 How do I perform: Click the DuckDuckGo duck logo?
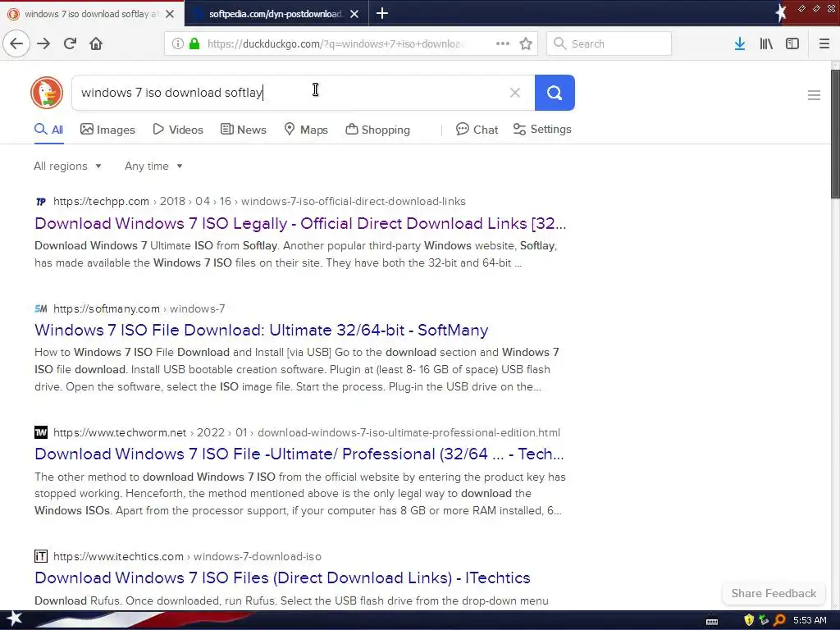point(47,93)
